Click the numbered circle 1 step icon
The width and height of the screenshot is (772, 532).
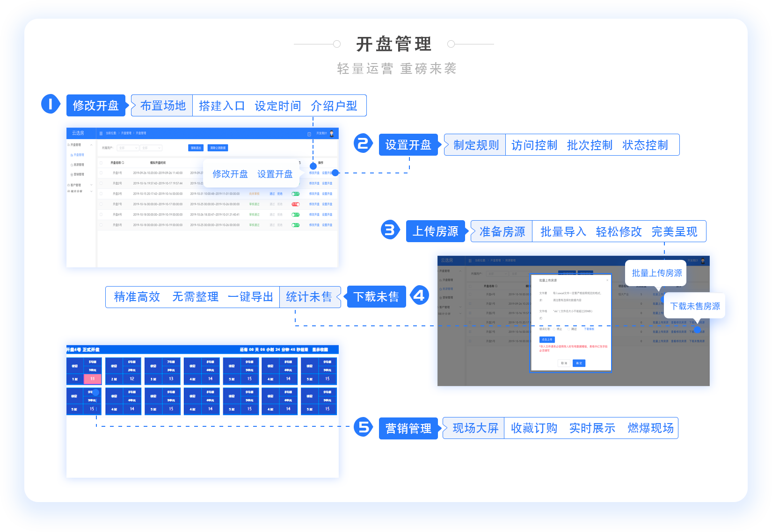point(51,104)
